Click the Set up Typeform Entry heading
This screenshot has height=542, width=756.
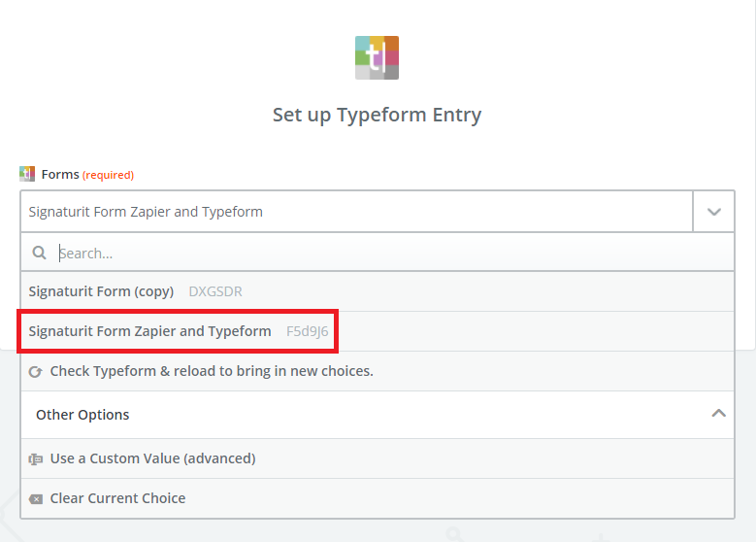[377, 115]
